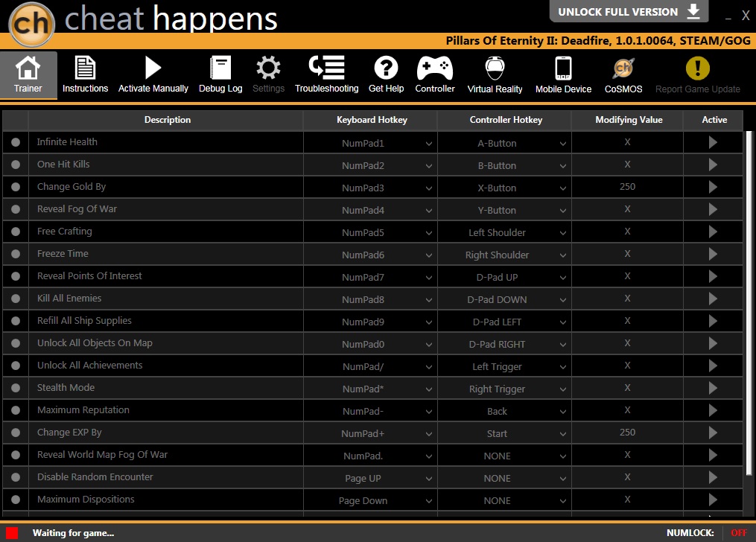
Task: Click the Description column header
Action: (168, 120)
